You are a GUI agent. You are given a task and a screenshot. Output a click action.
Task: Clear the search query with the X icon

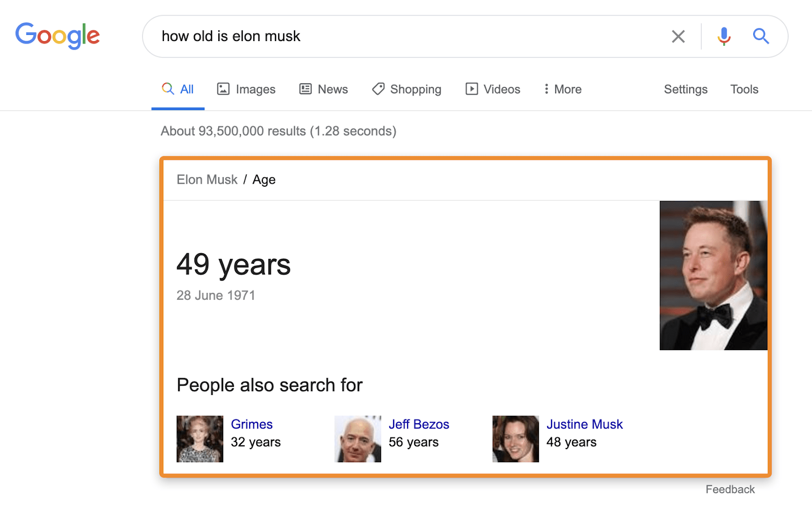pos(678,36)
